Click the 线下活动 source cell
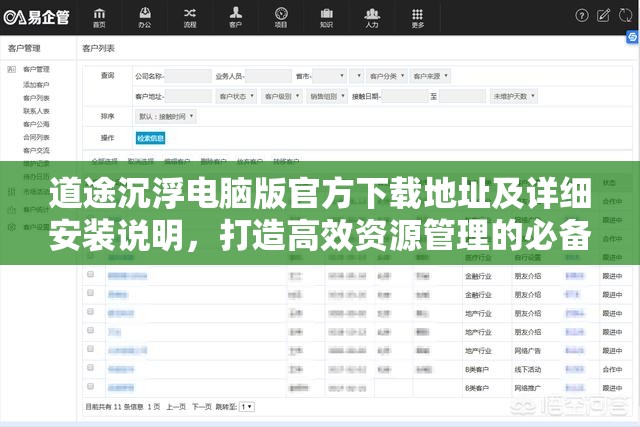This screenshot has width=640, height=427. [x=528, y=369]
